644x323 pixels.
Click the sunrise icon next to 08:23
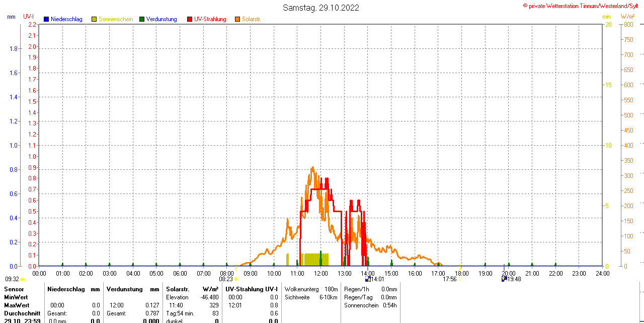[236, 279]
